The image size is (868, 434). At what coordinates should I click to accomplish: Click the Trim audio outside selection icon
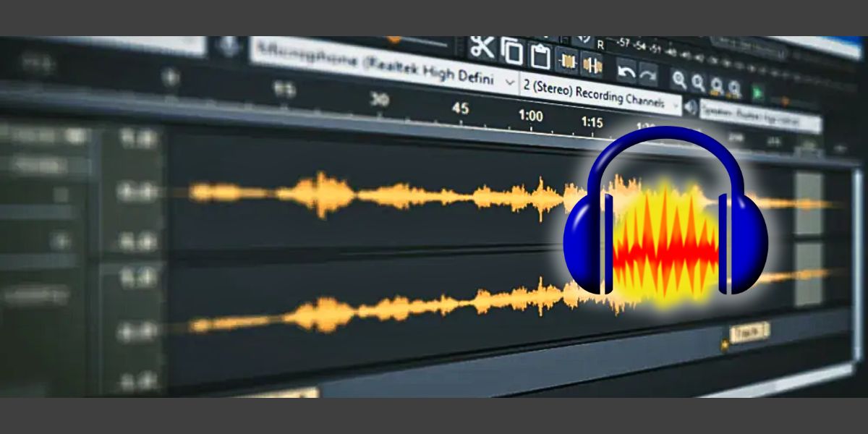point(566,61)
